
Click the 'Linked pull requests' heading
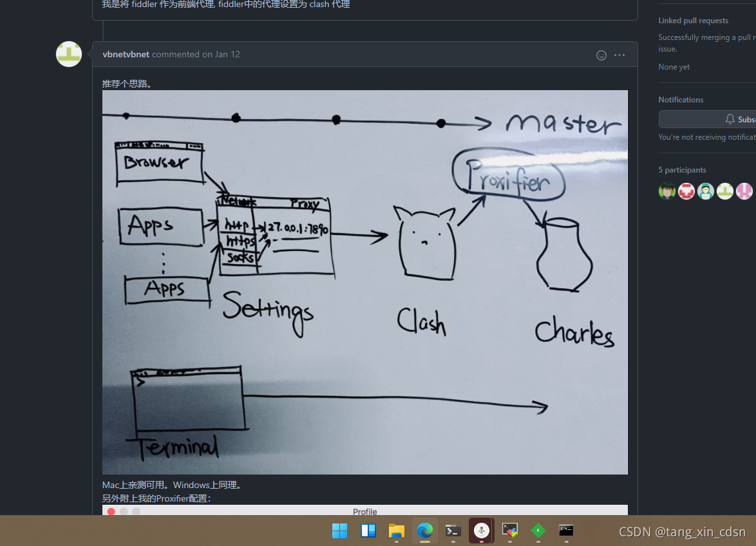click(x=694, y=20)
